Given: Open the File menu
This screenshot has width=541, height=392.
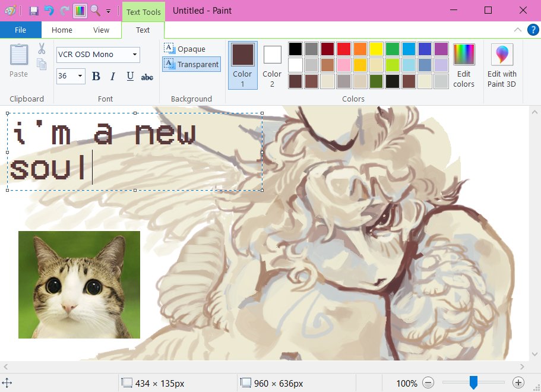Looking at the screenshot, I should pyautogui.click(x=20, y=30).
